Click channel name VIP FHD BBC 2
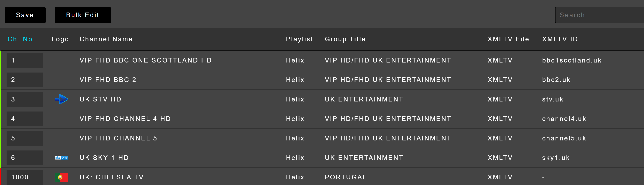Image resolution: width=644 pixels, height=185 pixels. (x=108, y=80)
